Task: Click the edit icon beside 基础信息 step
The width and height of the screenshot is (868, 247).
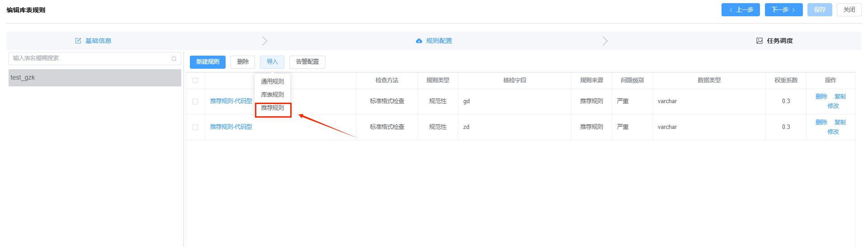Action: (x=78, y=41)
